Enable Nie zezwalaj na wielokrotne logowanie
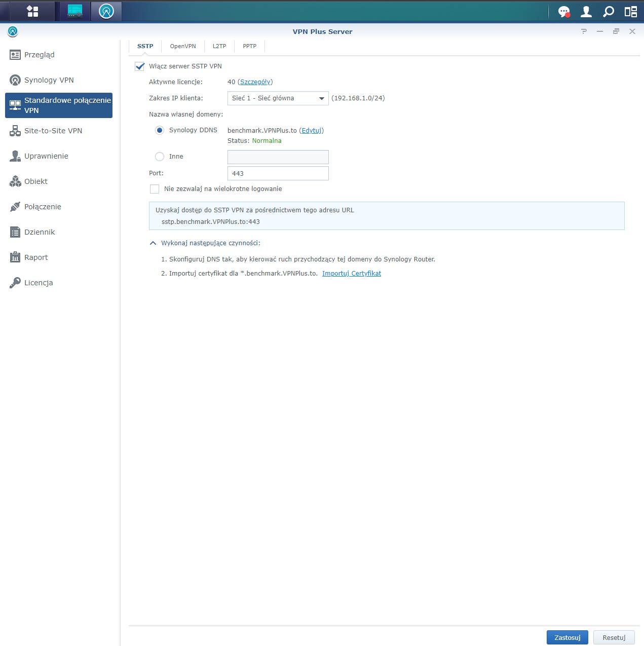Image resolution: width=644 pixels, height=646 pixels. pos(155,189)
